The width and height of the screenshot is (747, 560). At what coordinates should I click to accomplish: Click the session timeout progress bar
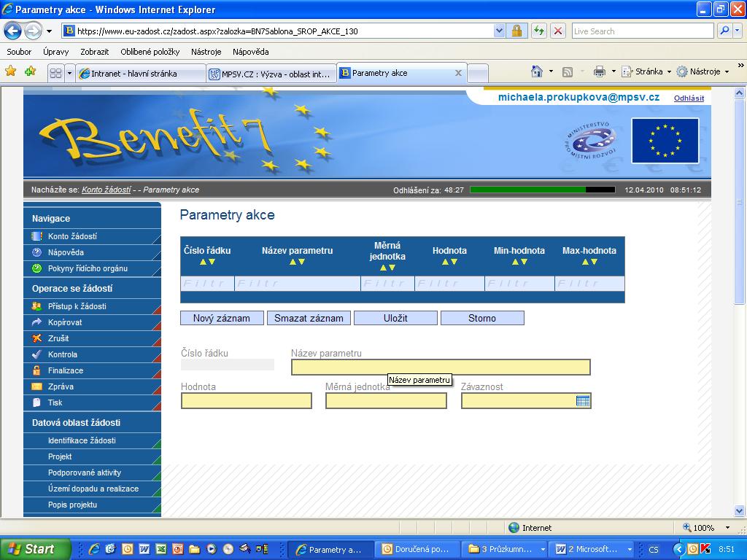point(542,190)
